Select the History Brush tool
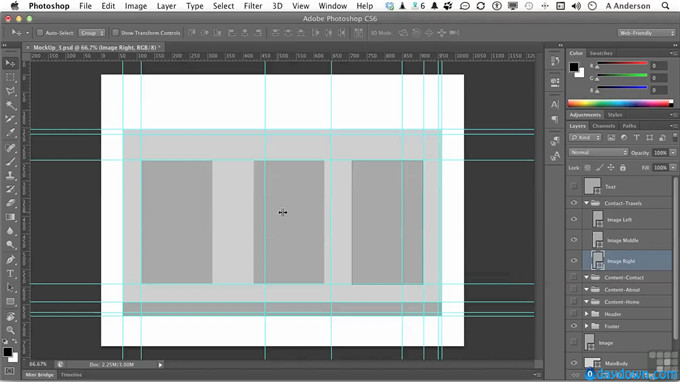The height and width of the screenshot is (382, 680). (10, 189)
